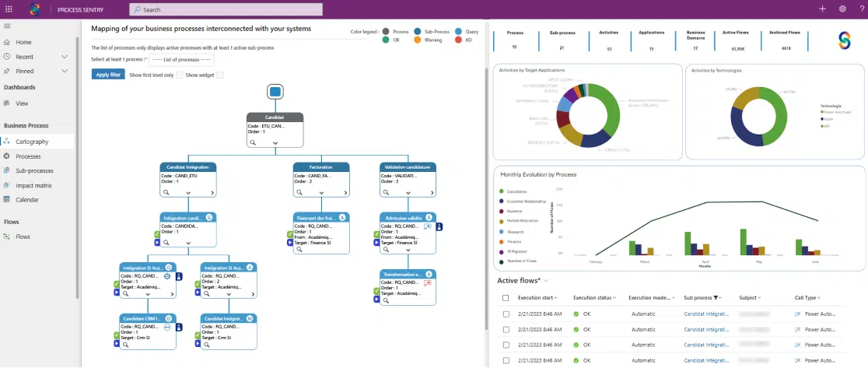
Task: Open the List of processes dropdown
Action: [x=181, y=59]
